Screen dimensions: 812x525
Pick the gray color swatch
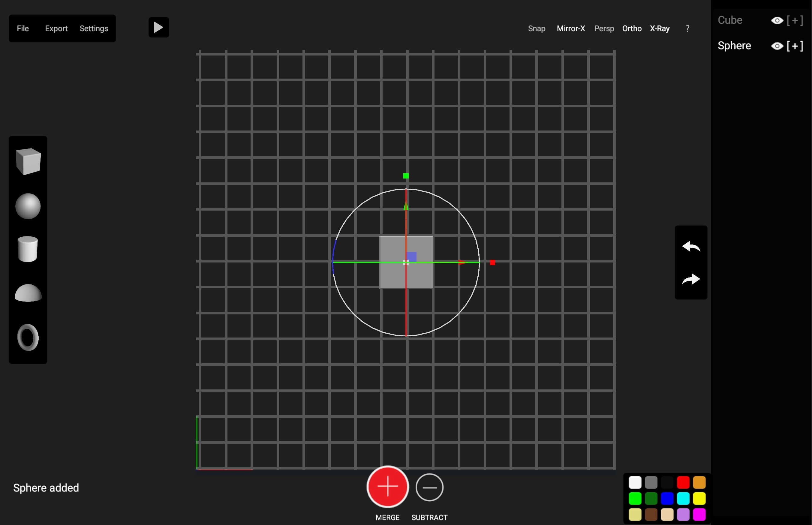pos(651,482)
